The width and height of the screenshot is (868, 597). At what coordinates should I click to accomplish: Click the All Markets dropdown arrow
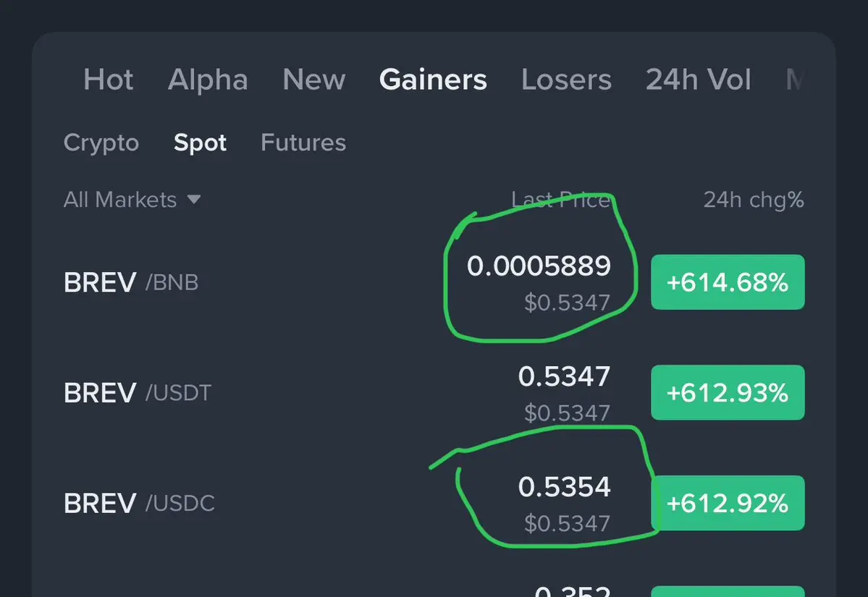click(x=193, y=200)
